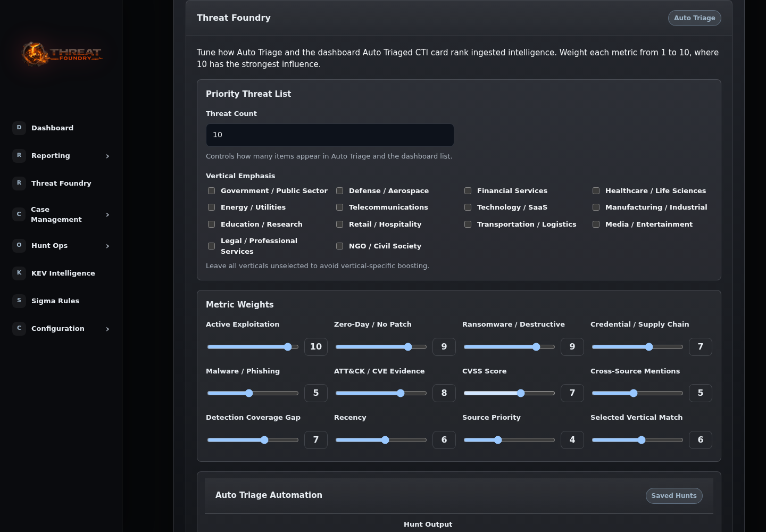Viewport: 766px width, 532px height.
Task: Check Government / Public Sector vertical
Action: coord(211,191)
